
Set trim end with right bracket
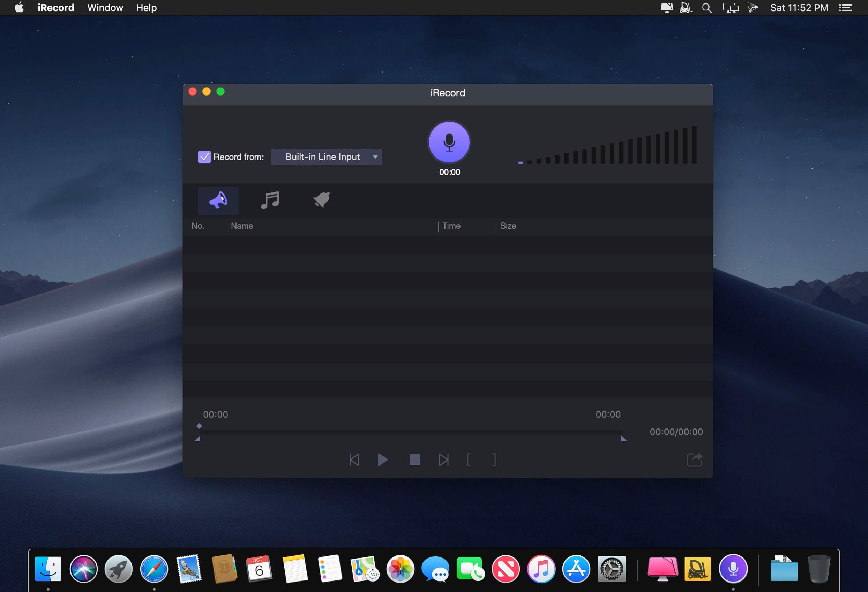pyautogui.click(x=494, y=460)
